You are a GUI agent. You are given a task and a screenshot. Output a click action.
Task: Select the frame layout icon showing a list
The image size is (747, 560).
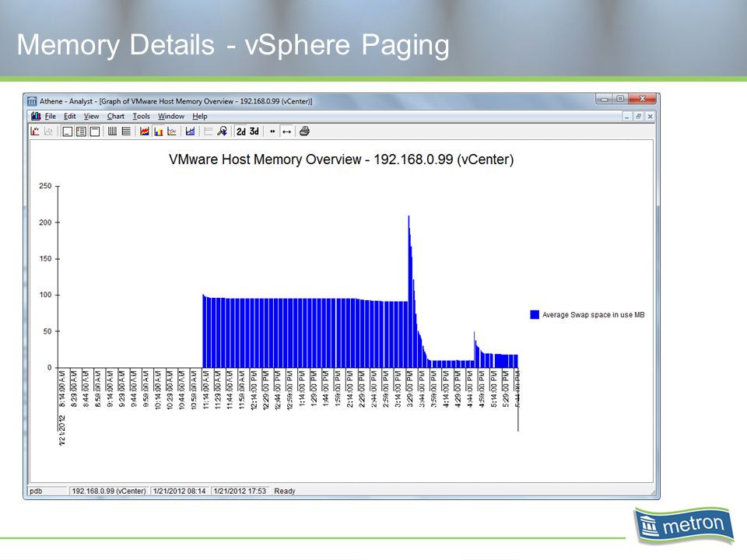click(x=81, y=131)
